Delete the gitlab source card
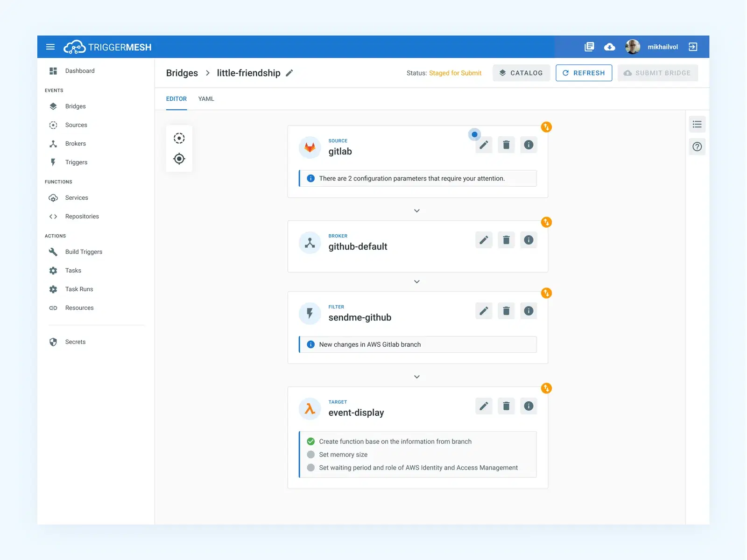The height and width of the screenshot is (560, 747). coord(506,145)
